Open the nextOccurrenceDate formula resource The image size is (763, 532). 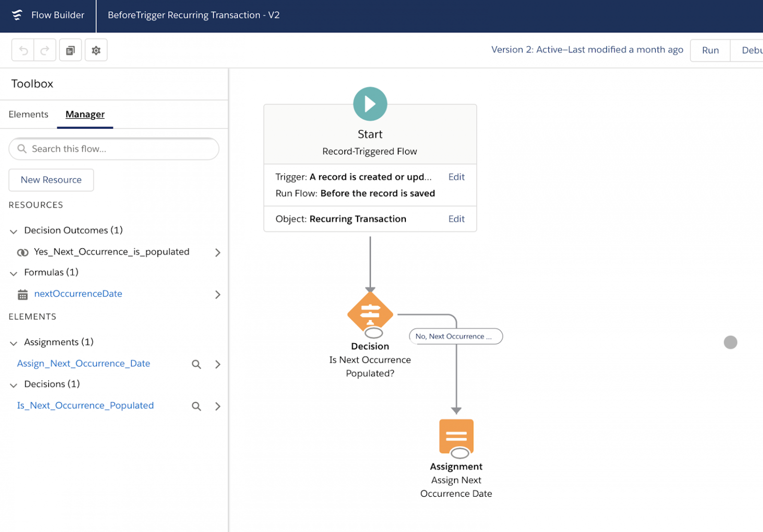[78, 294]
